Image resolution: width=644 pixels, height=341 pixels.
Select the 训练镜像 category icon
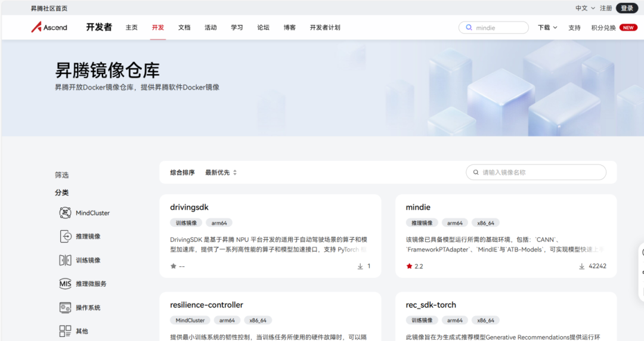(65, 261)
